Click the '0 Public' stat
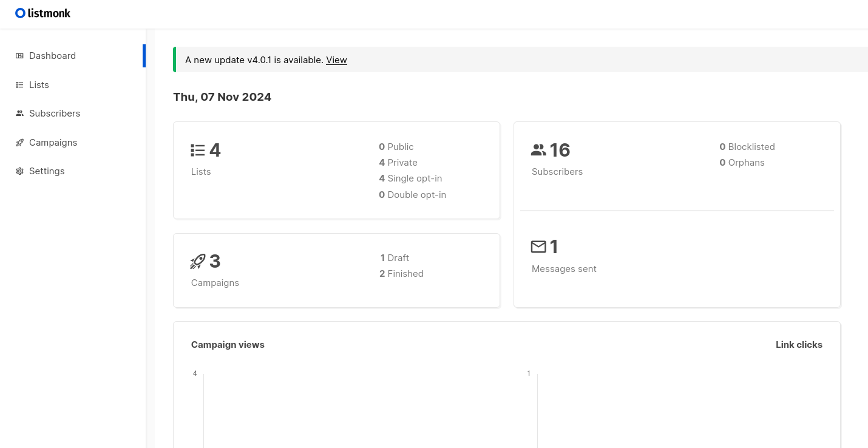The width and height of the screenshot is (868, 448). (x=396, y=147)
